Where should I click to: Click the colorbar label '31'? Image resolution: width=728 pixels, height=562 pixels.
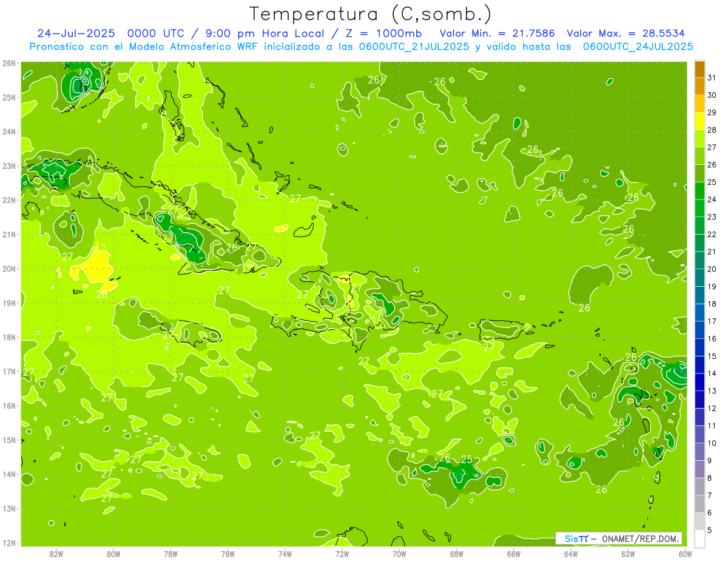pos(712,77)
